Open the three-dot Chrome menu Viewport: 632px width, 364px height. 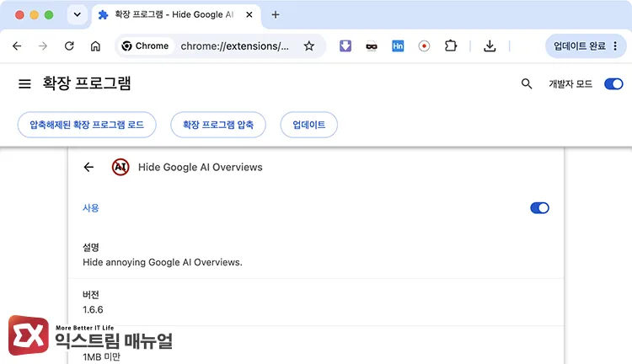pos(615,46)
